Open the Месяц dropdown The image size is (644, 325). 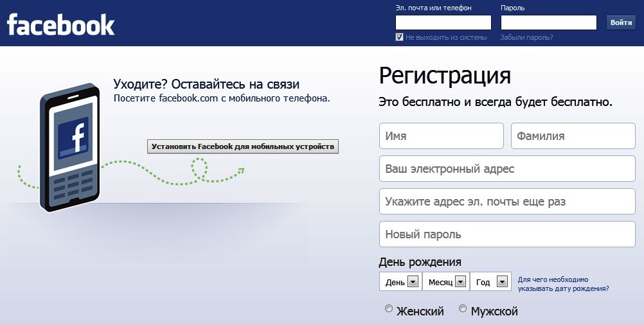point(446,282)
